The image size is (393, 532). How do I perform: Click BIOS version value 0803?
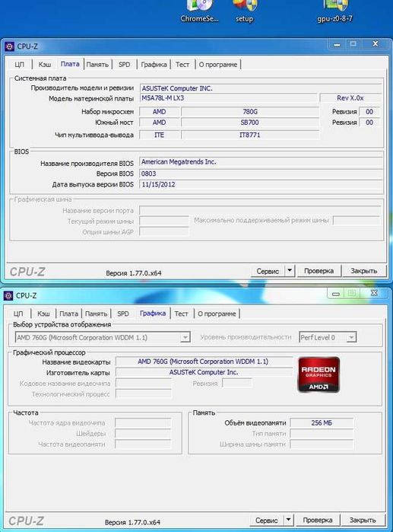[x=261, y=174]
